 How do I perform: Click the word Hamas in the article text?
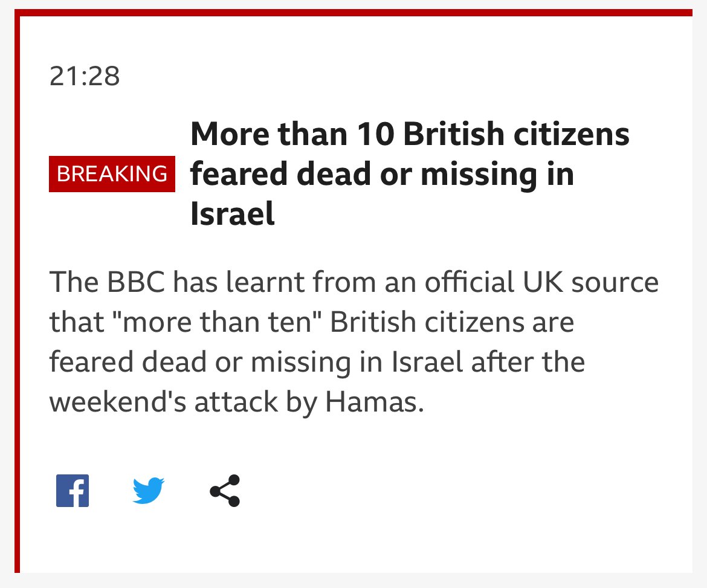tap(374, 402)
